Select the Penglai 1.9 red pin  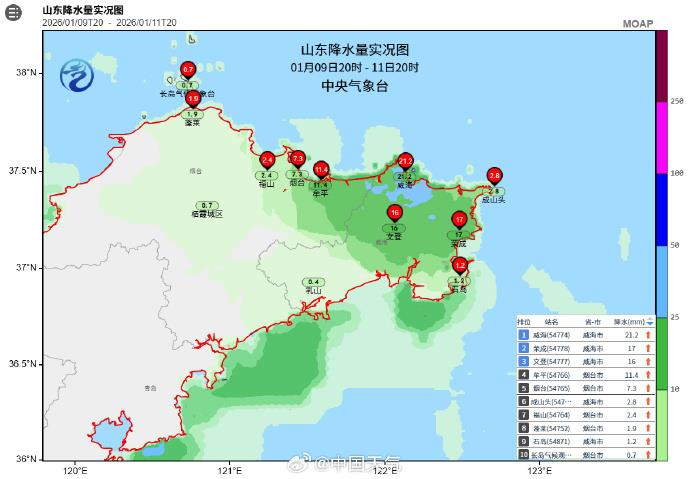[193, 99]
